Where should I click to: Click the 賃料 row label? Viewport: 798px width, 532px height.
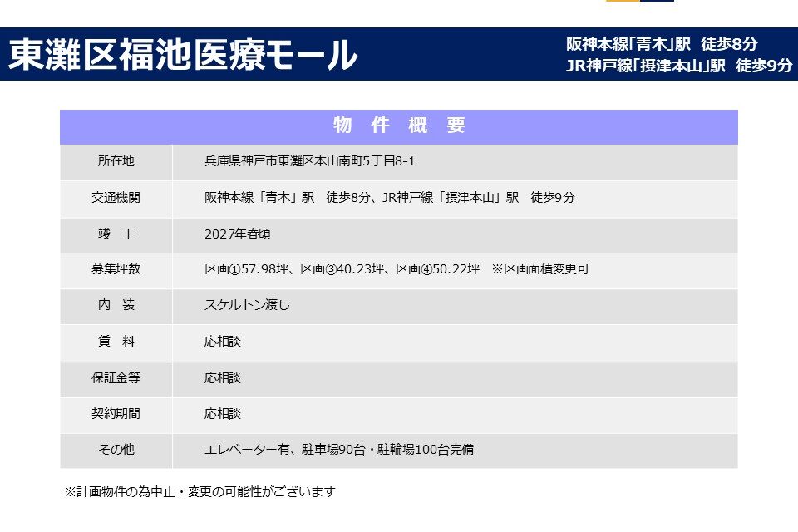(x=116, y=342)
